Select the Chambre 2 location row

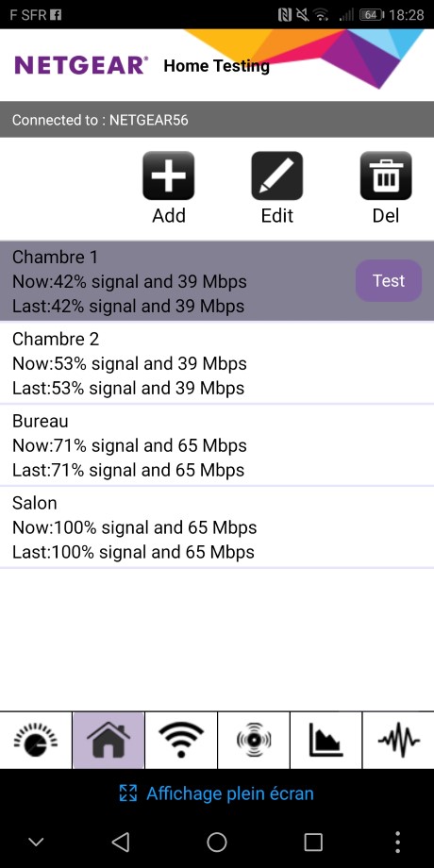(x=217, y=363)
